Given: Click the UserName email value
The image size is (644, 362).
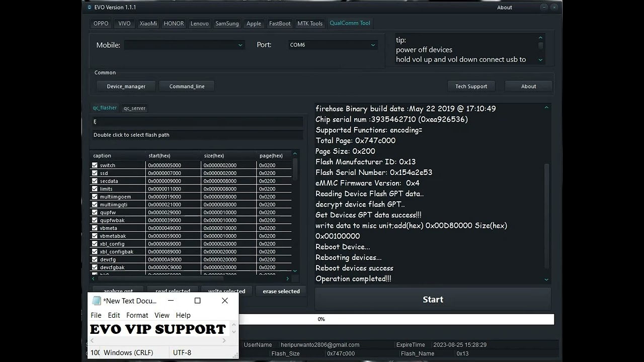Looking at the screenshot, I should [x=320, y=345].
